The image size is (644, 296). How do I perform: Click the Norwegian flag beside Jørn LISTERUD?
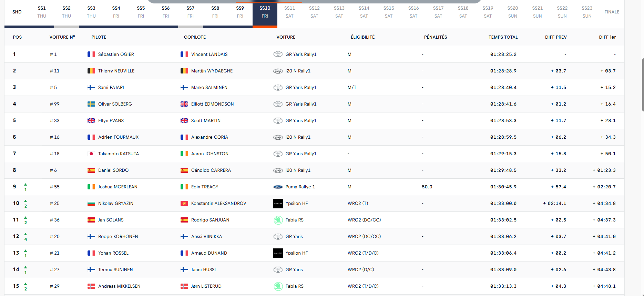coord(184,286)
